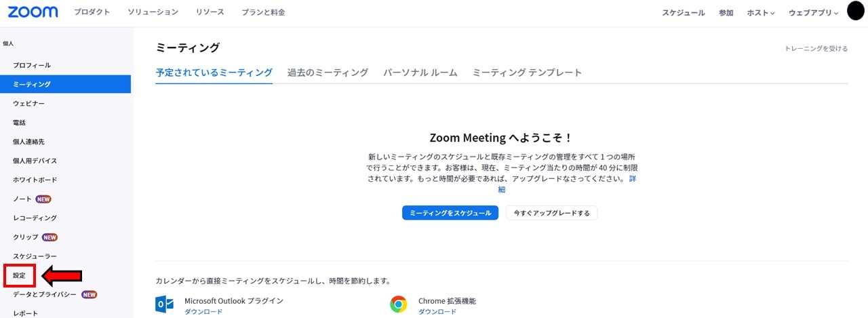Viewport: 868px width, 318px height.
Task: Open プランと料金 in the top navigation
Action: 264,12
